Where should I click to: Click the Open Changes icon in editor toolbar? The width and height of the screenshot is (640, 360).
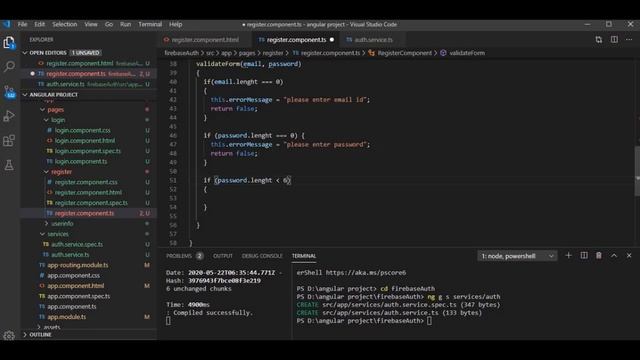click(598, 40)
